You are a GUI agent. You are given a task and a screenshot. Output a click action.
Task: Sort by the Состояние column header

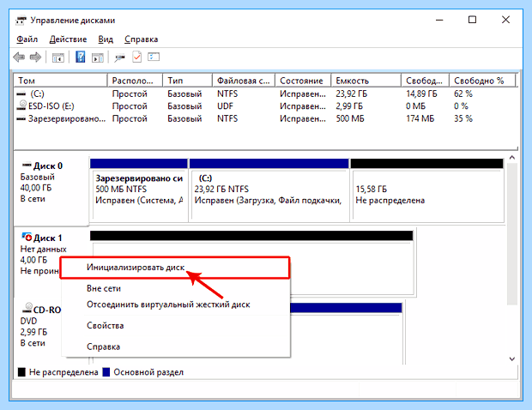tap(303, 81)
